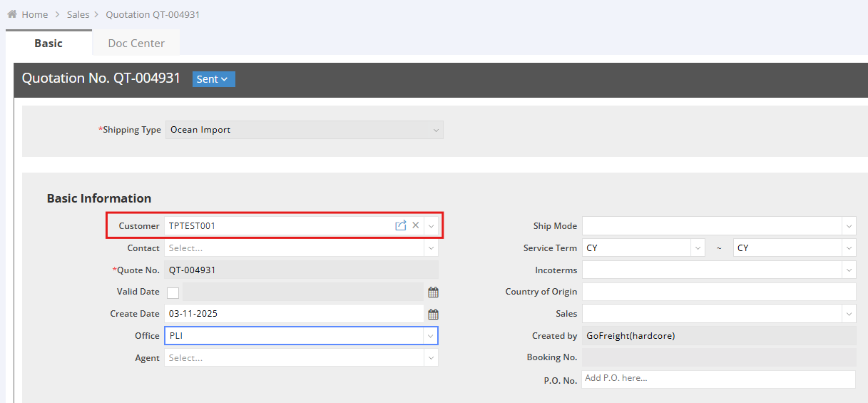Toggle the Valid Date checkbox
Screen dimensions: 868x403
point(173,292)
